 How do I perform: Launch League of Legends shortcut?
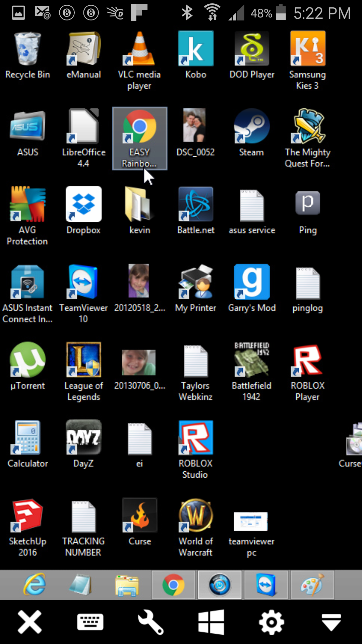point(84,372)
